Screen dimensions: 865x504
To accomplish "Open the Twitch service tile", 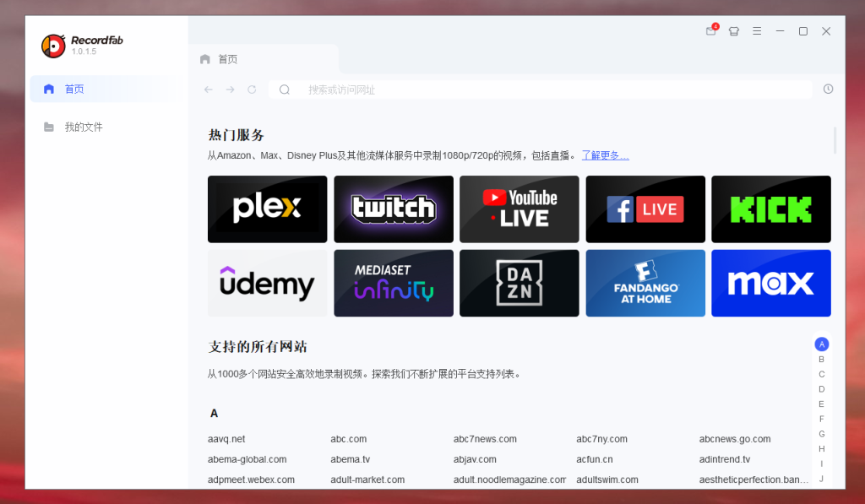I will pyautogui.click(x=394, y=209).
